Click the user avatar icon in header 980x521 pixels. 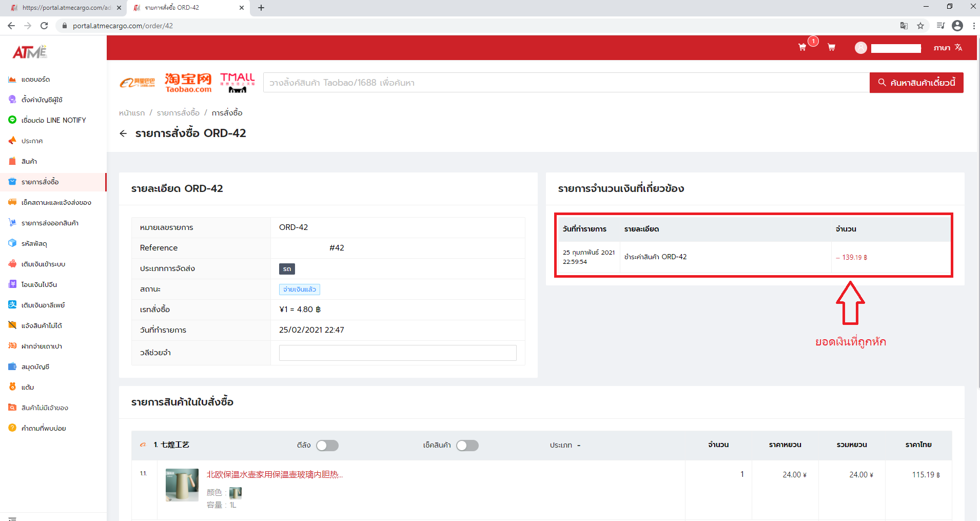860,48
